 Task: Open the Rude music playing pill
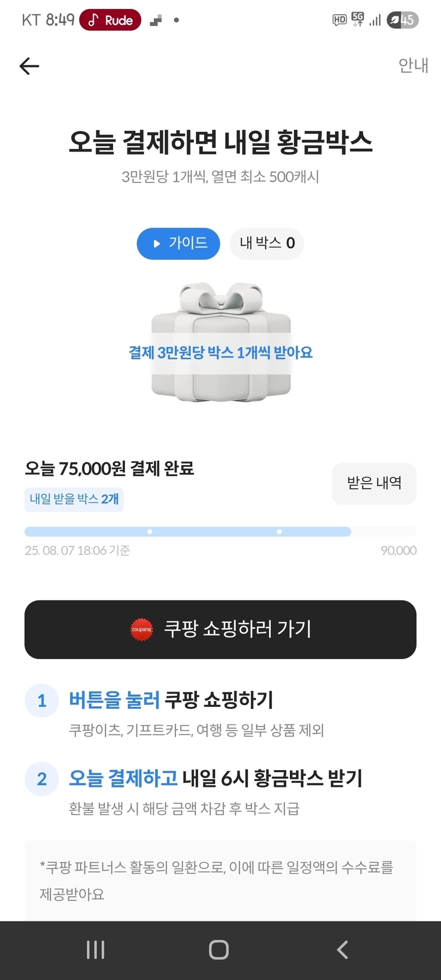coord(110,20)
